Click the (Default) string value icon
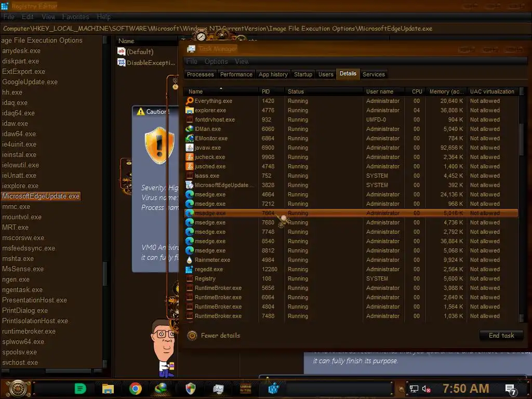 (x=121, y=51)
